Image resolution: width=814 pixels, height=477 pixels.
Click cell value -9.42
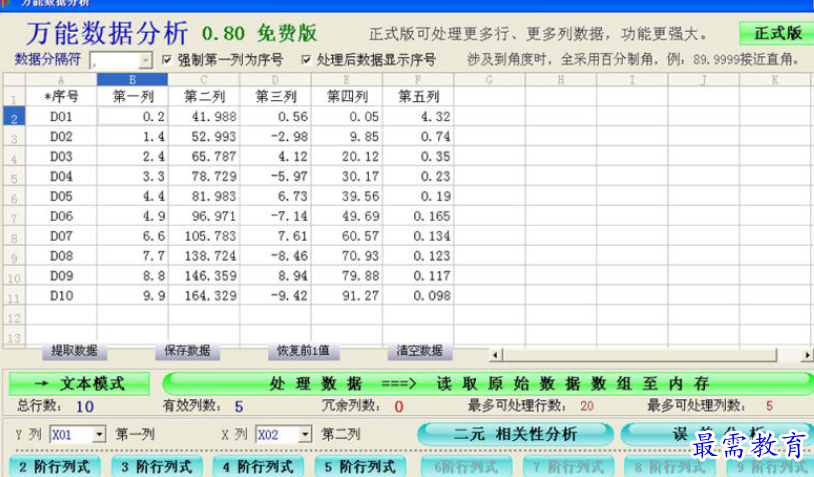coord(276,296)
